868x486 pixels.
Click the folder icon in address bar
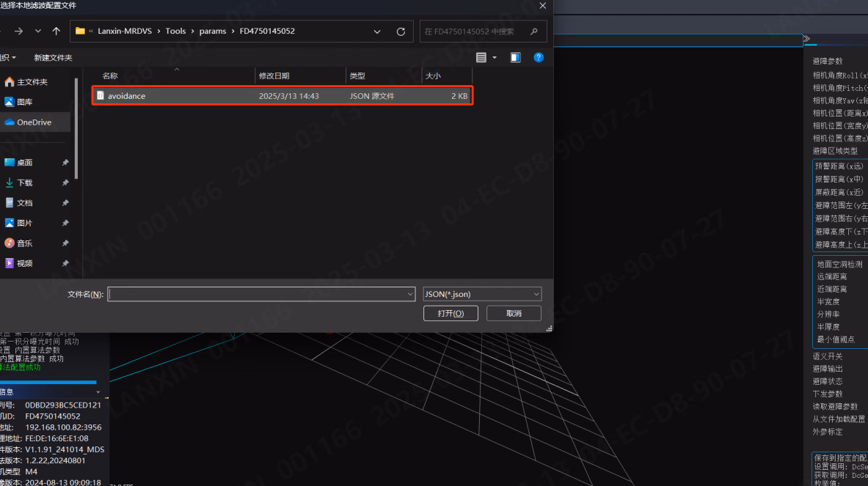click(80, 31)
